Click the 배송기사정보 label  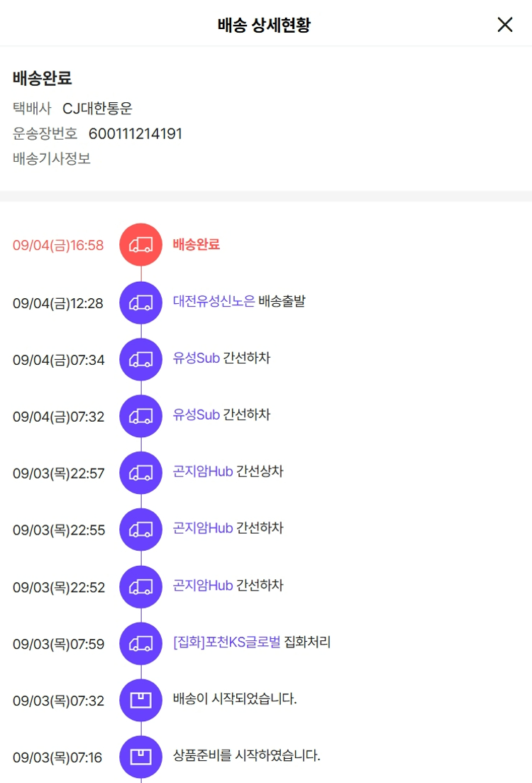(51, 159)
